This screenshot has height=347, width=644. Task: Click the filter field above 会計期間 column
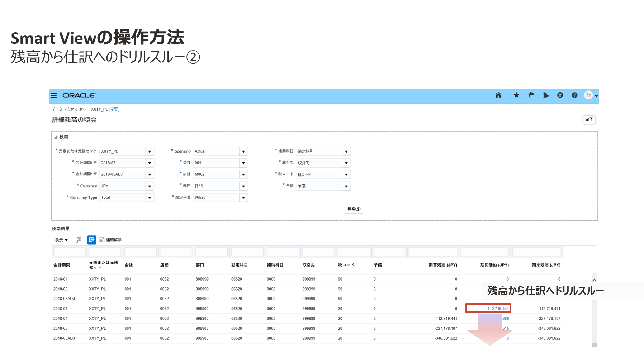tap(70, 252)
